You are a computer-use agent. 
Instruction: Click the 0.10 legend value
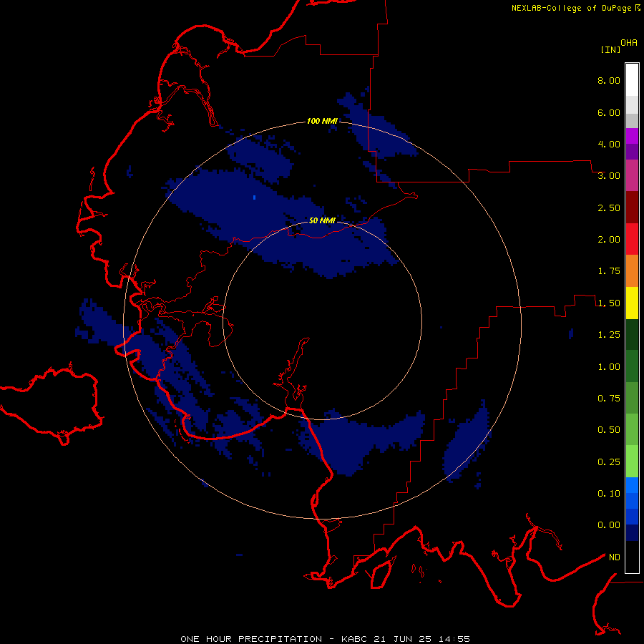(609, 494)
